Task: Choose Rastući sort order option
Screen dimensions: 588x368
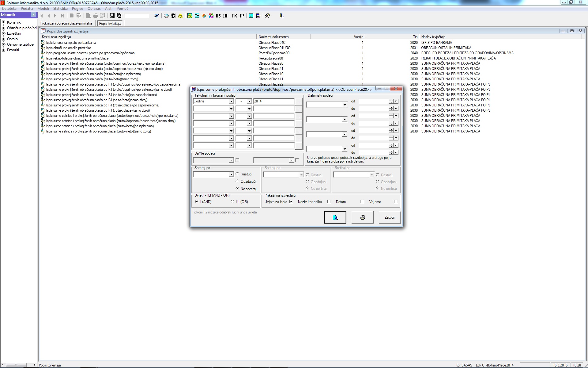Action: point(237,174)
